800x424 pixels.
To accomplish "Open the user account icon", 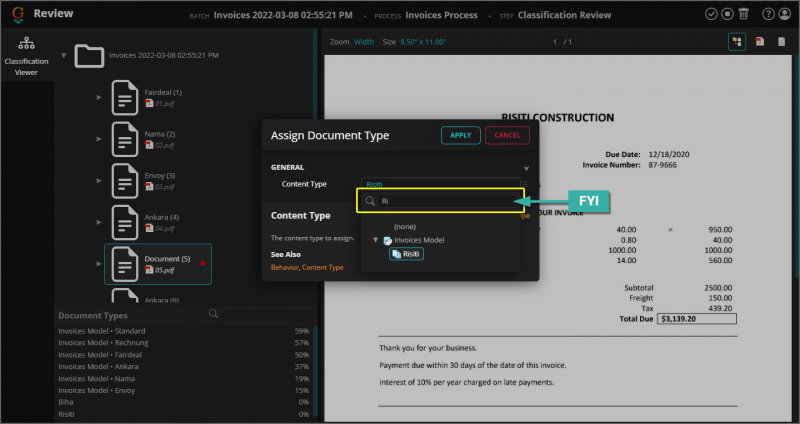I will 785,14.
